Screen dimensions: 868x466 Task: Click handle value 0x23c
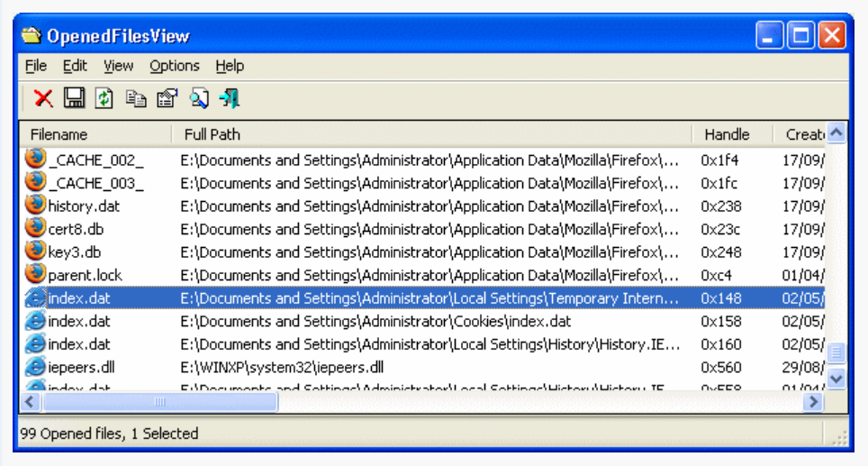tap(720, 230)
